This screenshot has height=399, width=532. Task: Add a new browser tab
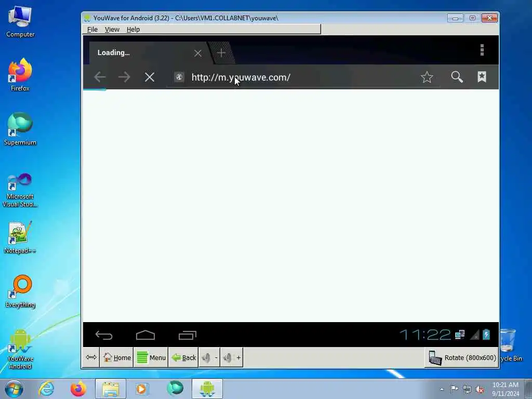coord(221,53)
